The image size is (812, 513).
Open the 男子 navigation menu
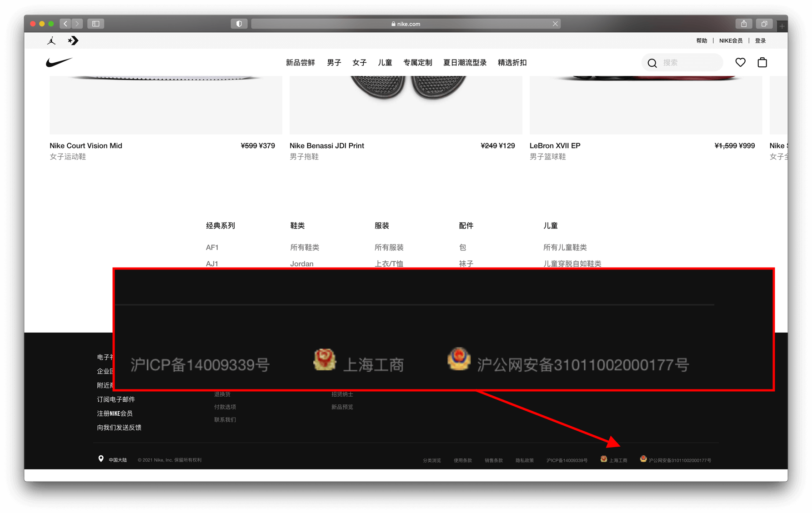pos(334,62)
